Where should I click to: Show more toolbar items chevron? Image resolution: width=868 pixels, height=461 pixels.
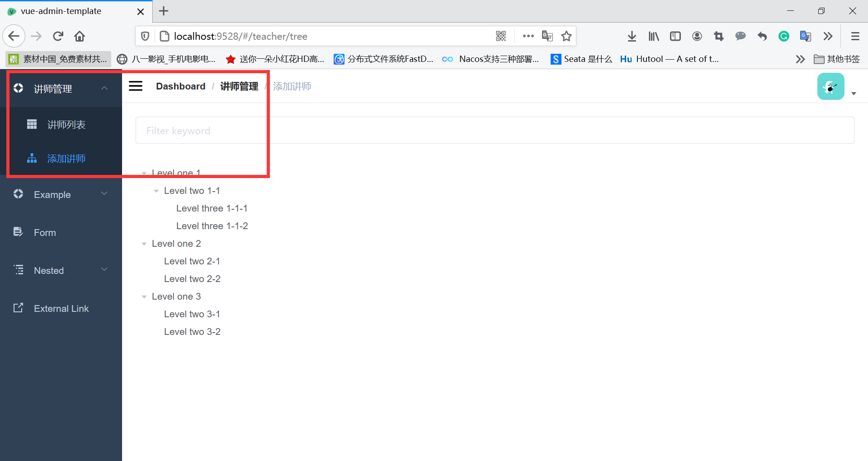point(828,36)
